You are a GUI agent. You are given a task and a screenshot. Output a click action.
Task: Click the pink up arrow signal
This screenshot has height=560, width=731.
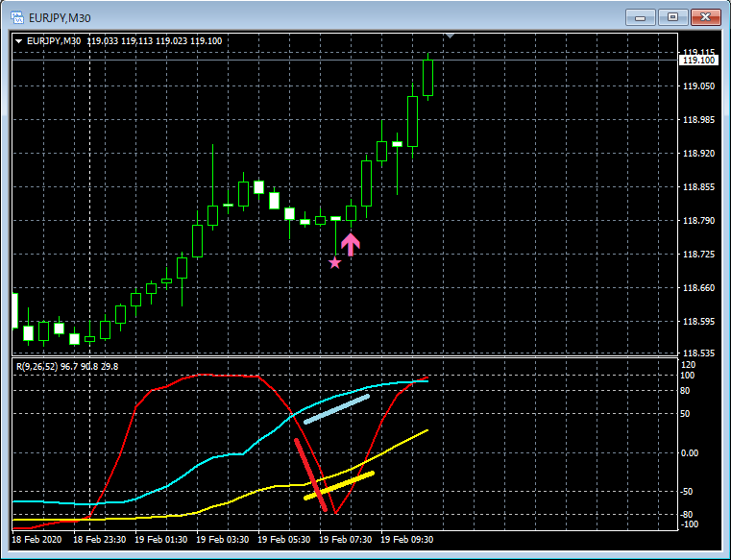click(351, 245)
